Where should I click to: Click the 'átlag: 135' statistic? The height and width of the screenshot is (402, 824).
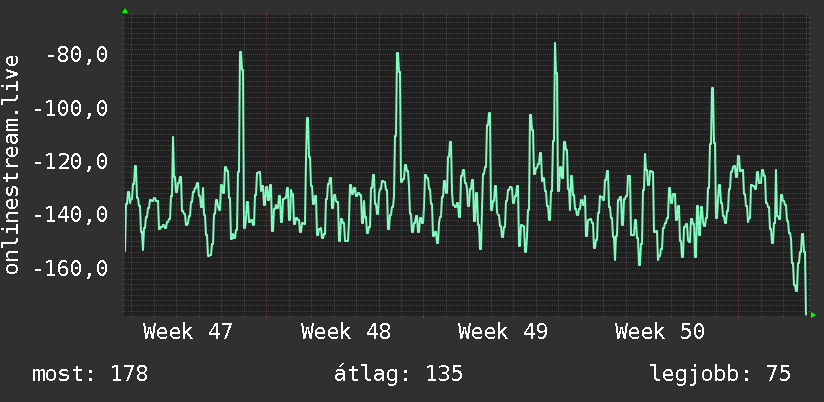tap(398, 373)
